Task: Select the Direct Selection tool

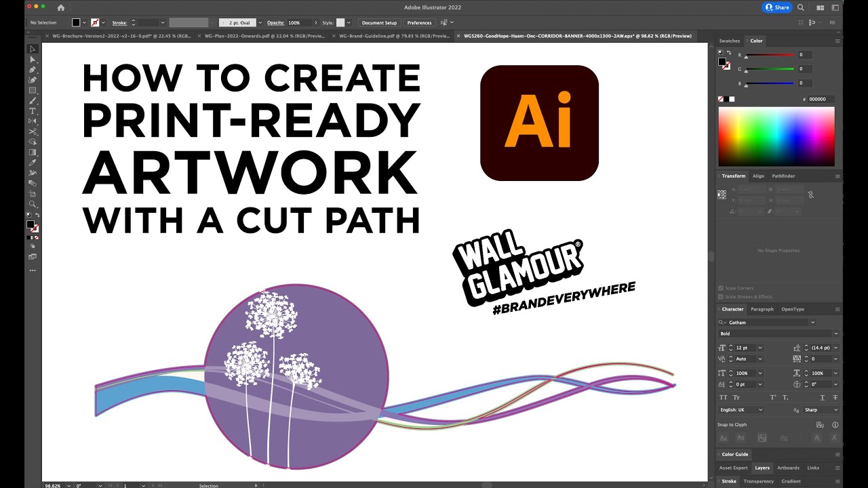Action: (x=32, y=59)
